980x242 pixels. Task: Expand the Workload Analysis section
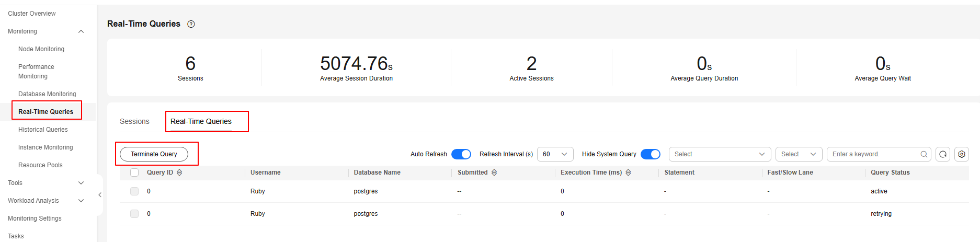[x=81, y=201]
